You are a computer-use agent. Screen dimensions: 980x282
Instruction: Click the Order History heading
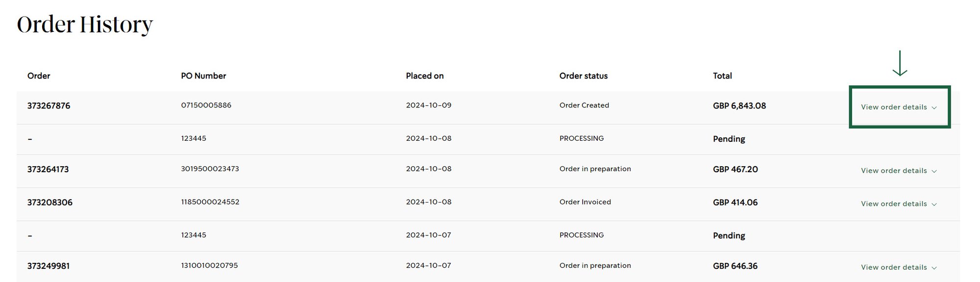[85, 25]
